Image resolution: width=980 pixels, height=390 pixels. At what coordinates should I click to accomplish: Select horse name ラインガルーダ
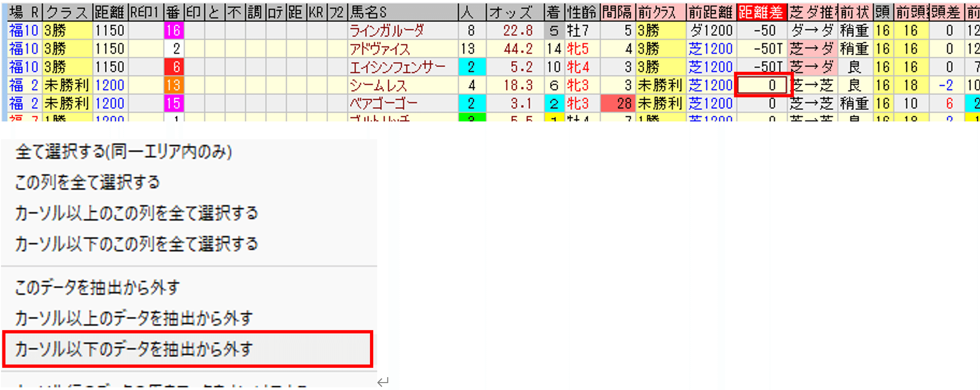386,30
